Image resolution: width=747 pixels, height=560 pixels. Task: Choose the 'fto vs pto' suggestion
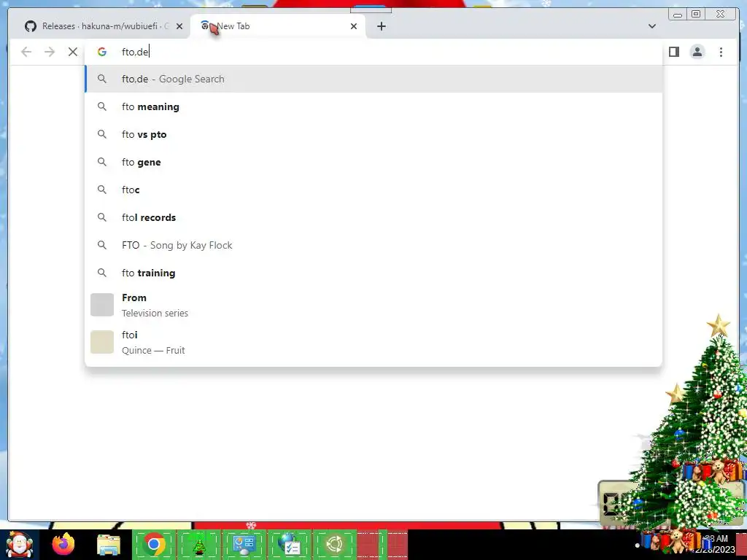[374, 134]
